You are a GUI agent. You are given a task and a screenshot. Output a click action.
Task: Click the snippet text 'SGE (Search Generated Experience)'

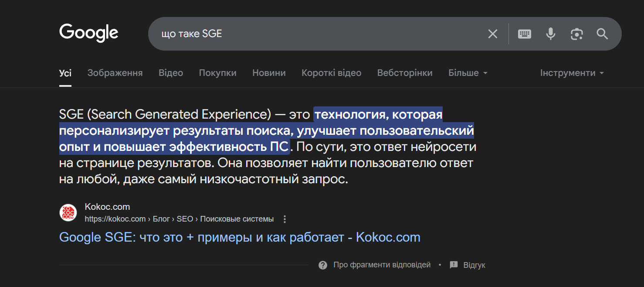click(x=165, y=115)
